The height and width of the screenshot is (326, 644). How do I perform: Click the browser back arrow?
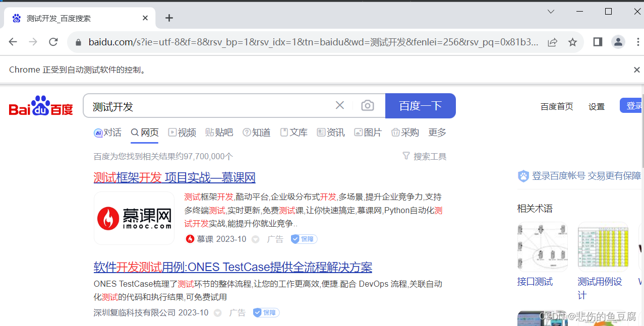pos(13,42)
